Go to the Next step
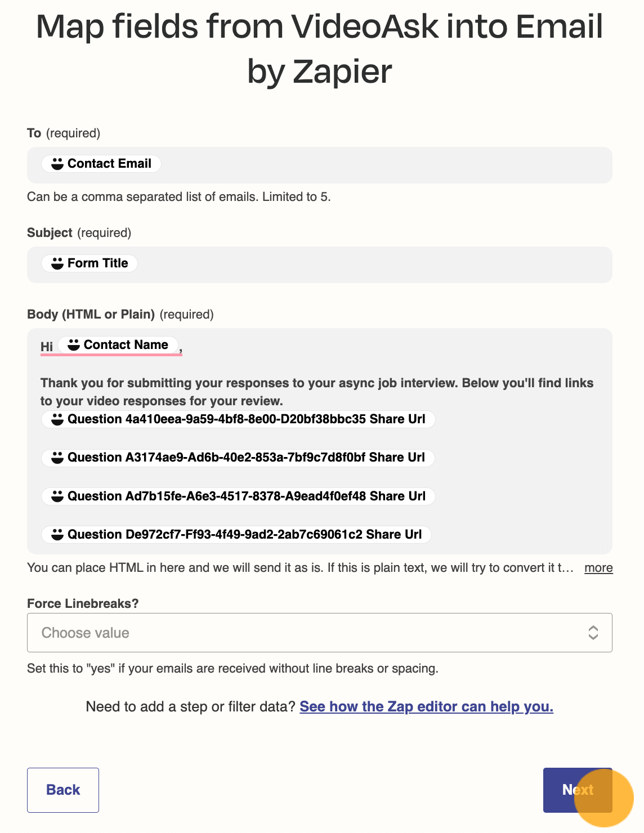The height and width of the screenshot is (833, 644). (x=578, y=790)
